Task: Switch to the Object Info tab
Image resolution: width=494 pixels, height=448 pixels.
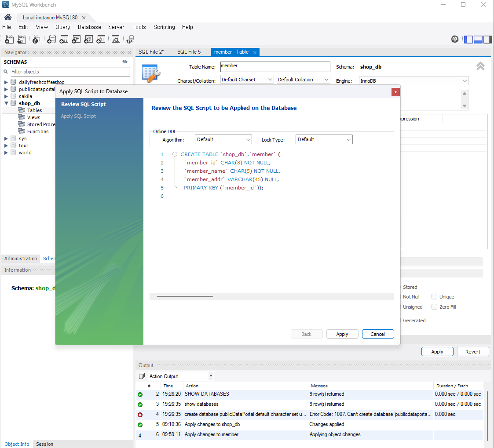Action: click(17, 444)
